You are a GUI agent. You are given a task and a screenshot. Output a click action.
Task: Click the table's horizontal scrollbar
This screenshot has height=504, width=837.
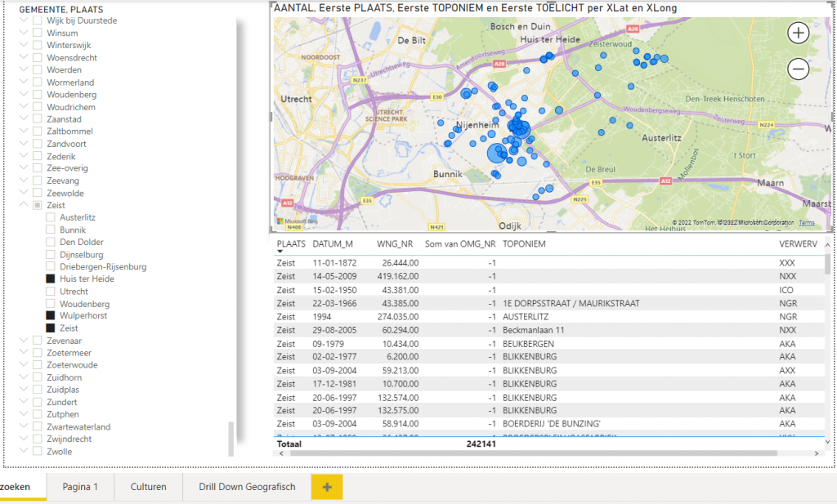531,453
